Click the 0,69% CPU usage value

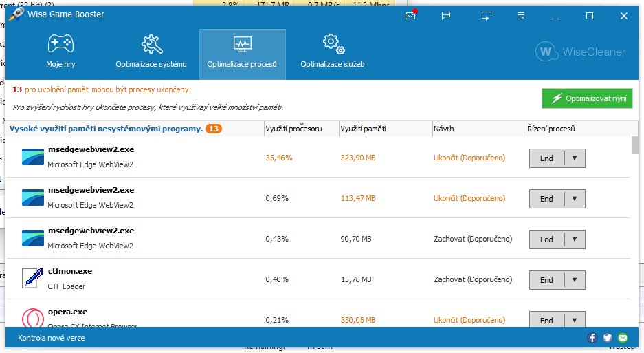point(277,198)
